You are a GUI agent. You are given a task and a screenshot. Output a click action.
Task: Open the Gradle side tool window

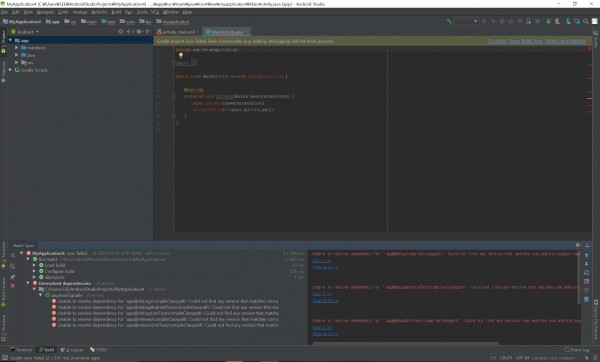pyautogui.click(x=596, y=39)
